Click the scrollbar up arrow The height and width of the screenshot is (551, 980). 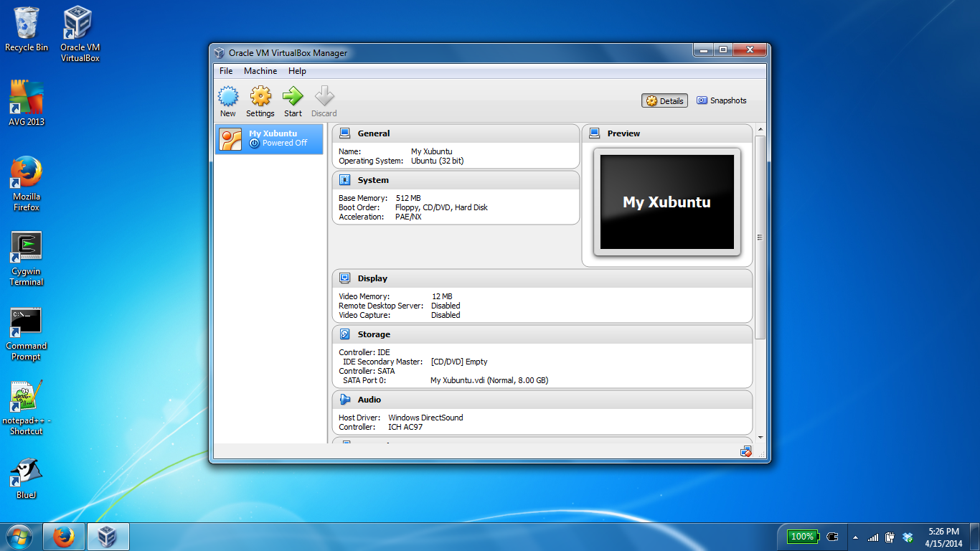(760, 129)
